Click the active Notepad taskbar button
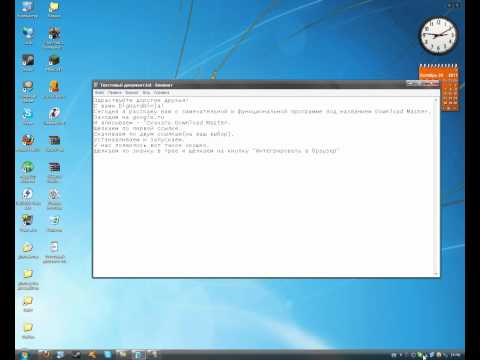Viewport: 480px width, 360px height. tap(139, 355)
